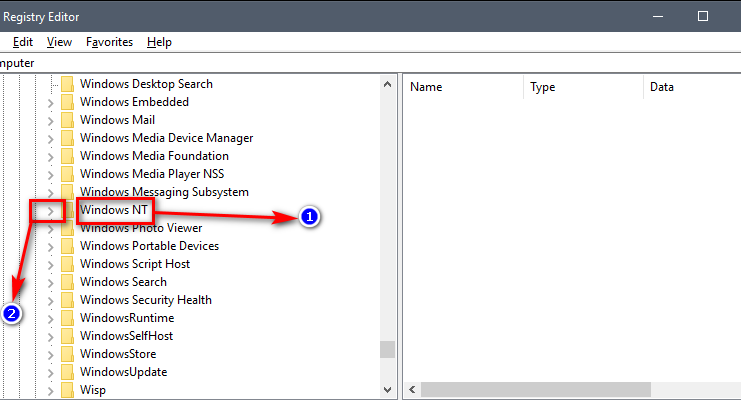Open the Edit menu

(23, 42)
